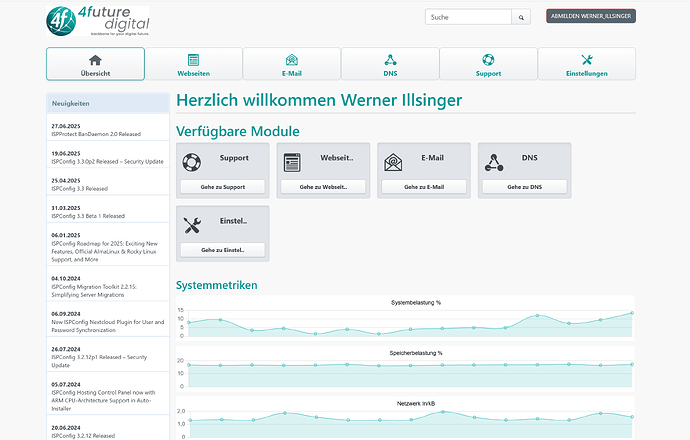The image size is (690, 440).
Task: Focus the Suche search input field
Action: [468, 17]
